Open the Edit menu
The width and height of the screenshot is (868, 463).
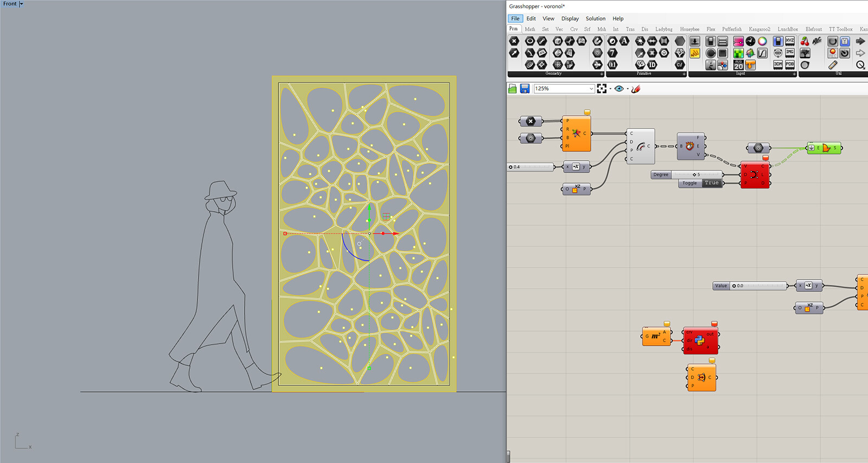[531, 18]
